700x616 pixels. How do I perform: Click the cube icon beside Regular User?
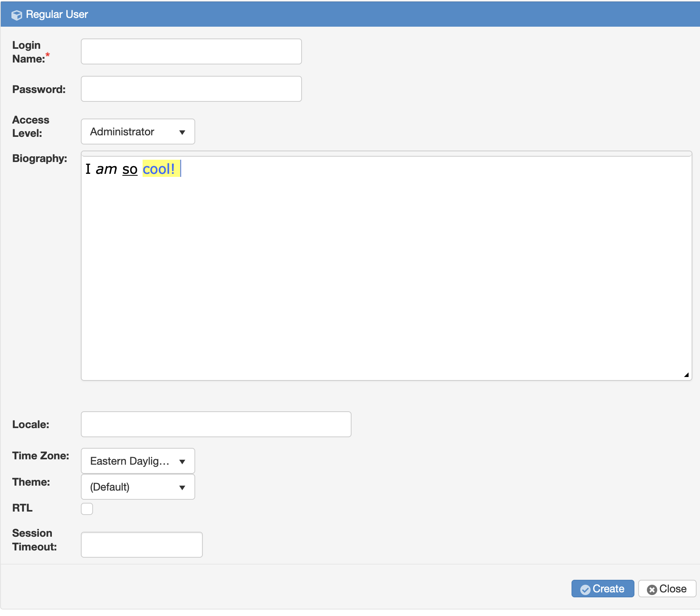tap(16, 15)
